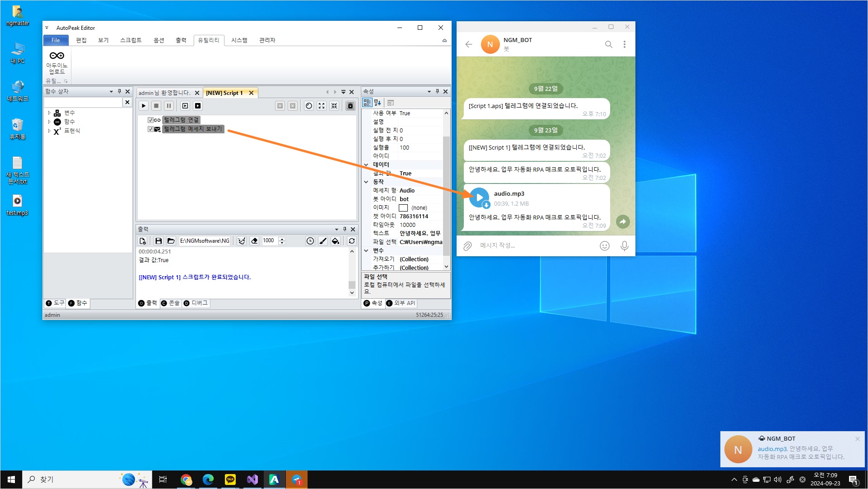The width and height of the screenshot is (868, 489).
Task: Click the expand-all arrows icon in the script toolbar
Action: point(322,106)
